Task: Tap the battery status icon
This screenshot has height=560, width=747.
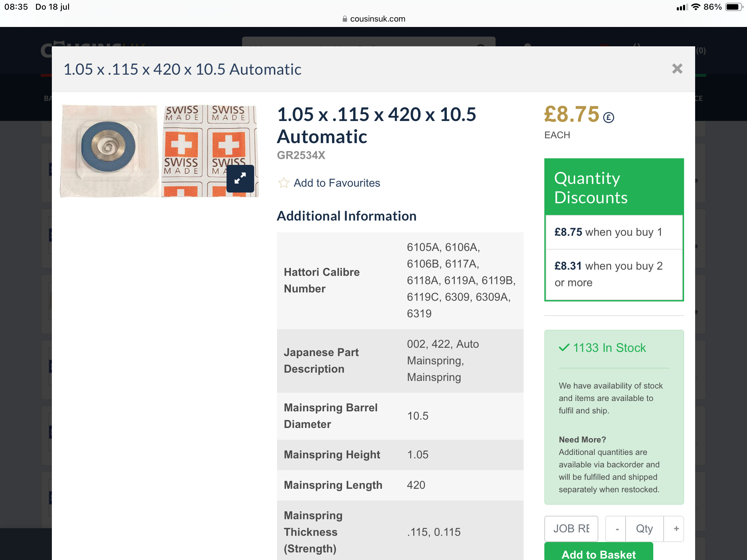Action: click(734, 7)
